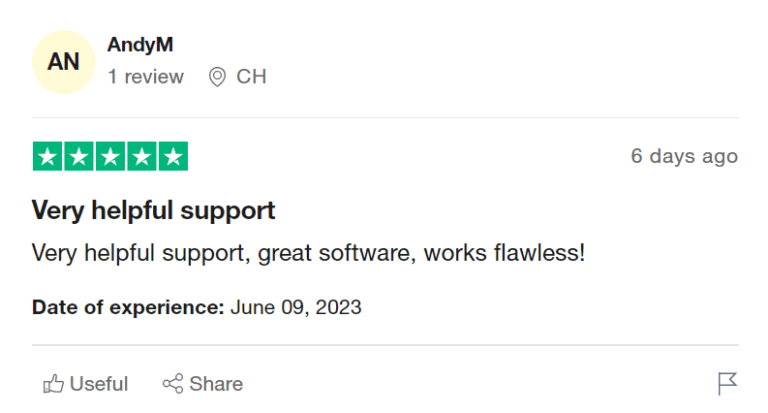This screenshot has height=413, width=768.
Task: Click the location pin icon
Action: [217, 77]
